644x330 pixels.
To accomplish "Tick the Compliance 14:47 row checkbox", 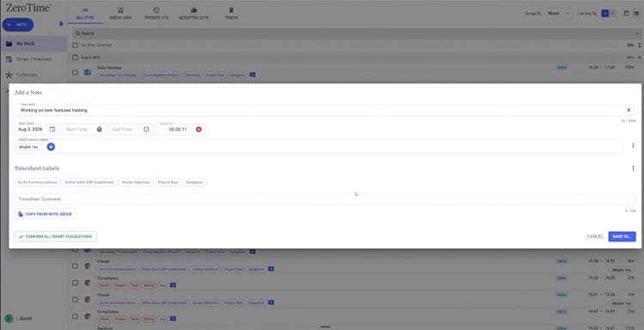I will pyautogui.click(x=76, y=316).
